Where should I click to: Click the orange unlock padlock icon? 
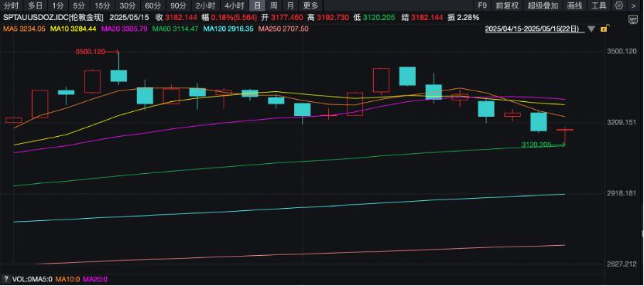605,29
